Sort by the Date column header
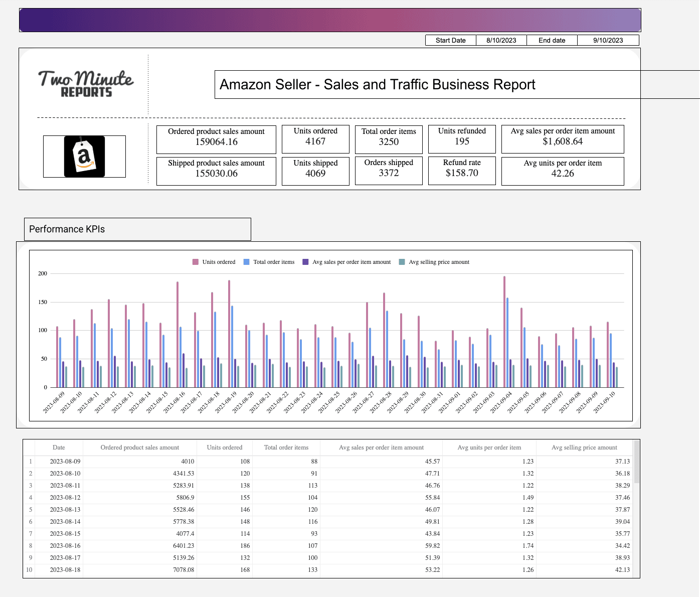The height and width of the screenshot is (597, 700). click(59, 447)
